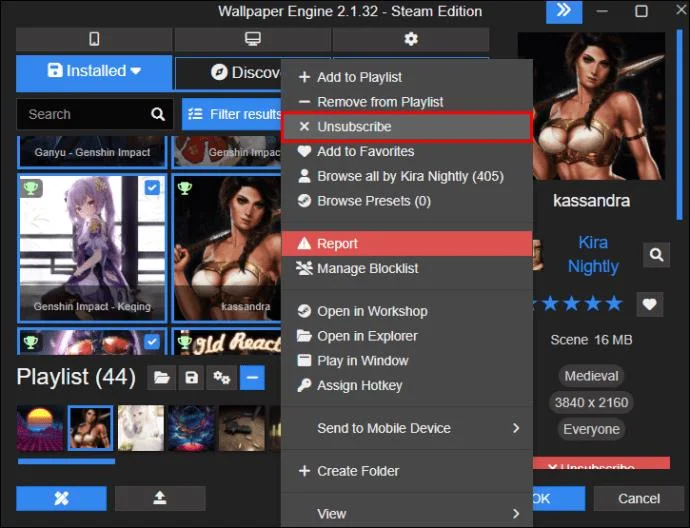Select Open in Workshop
Image resolution: width=690 pixels, height=528 pixels.
407,311
